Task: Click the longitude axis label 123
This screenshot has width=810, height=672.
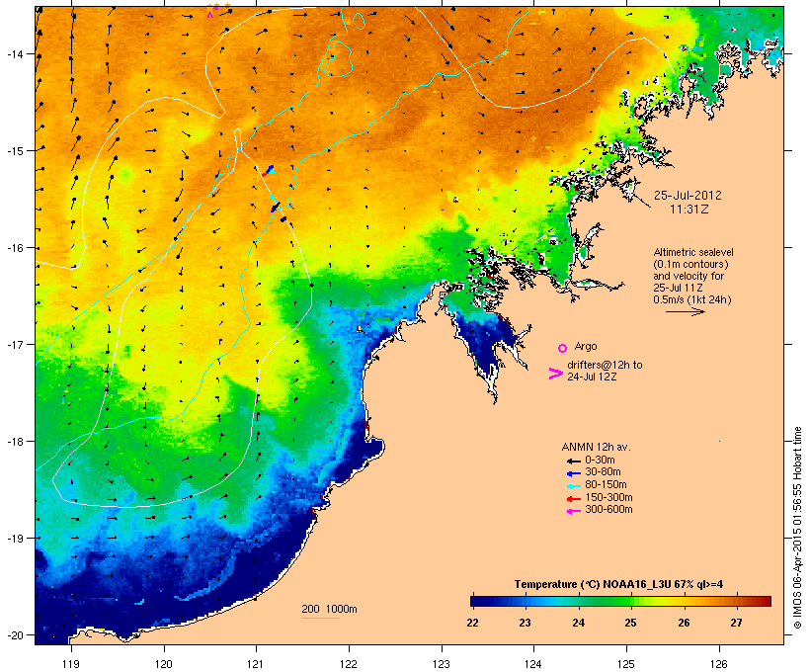Action: coord(442,664)
